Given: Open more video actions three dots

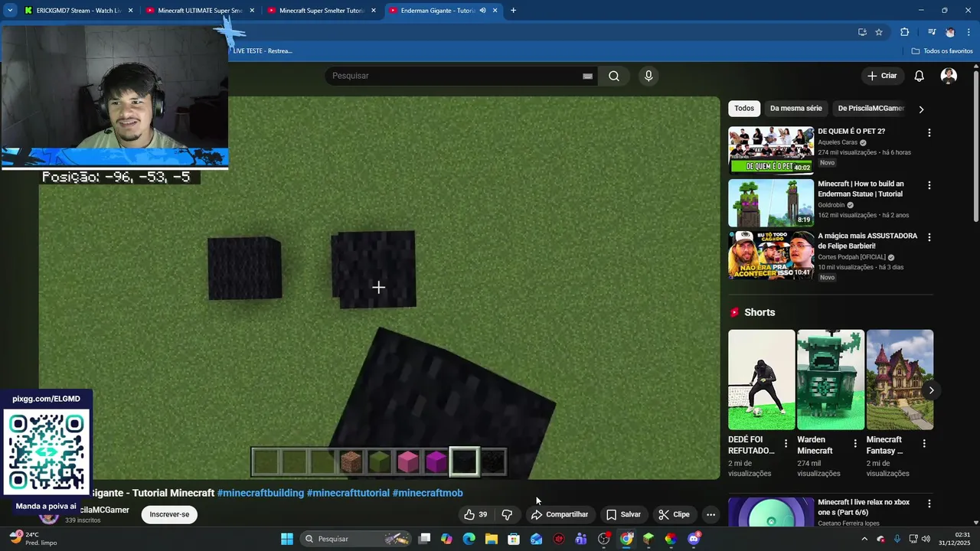Looking at the screenshot, I should click(x=710, y=514).
